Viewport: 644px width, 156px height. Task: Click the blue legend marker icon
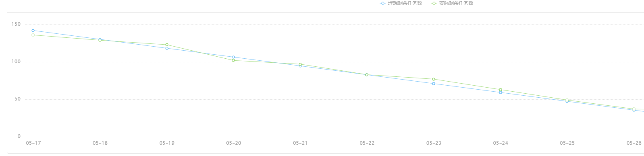[382, 3]
